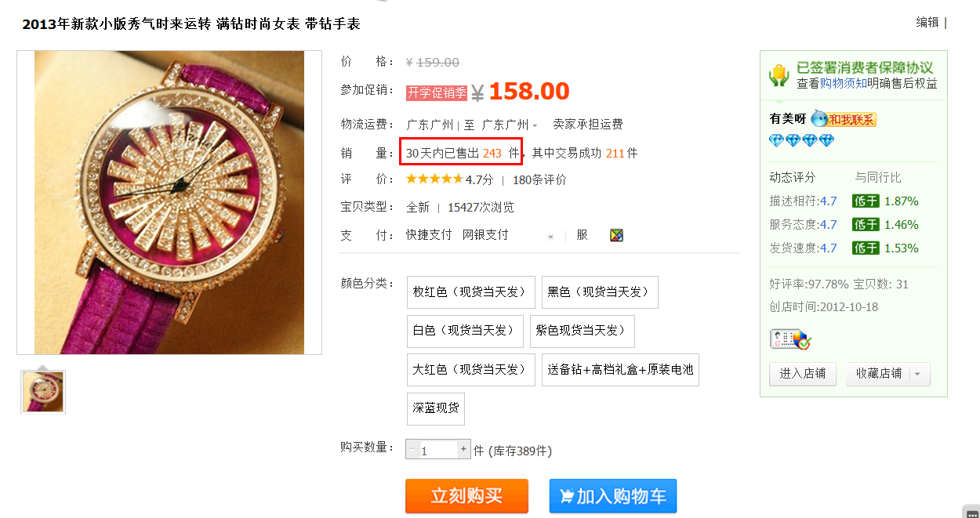Click the consumer protection hands icon
The image size is (980, 518).
[778, 76]
